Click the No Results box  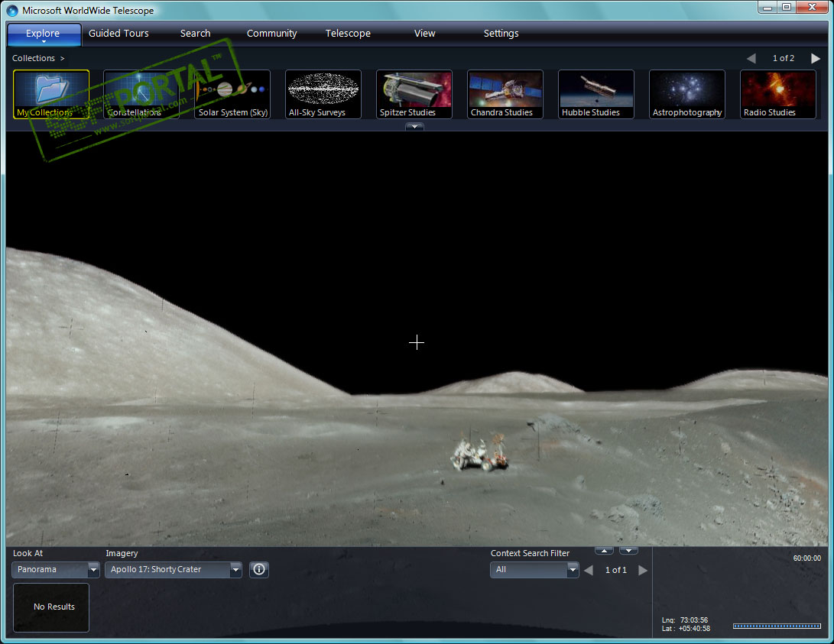pos(51,607)
